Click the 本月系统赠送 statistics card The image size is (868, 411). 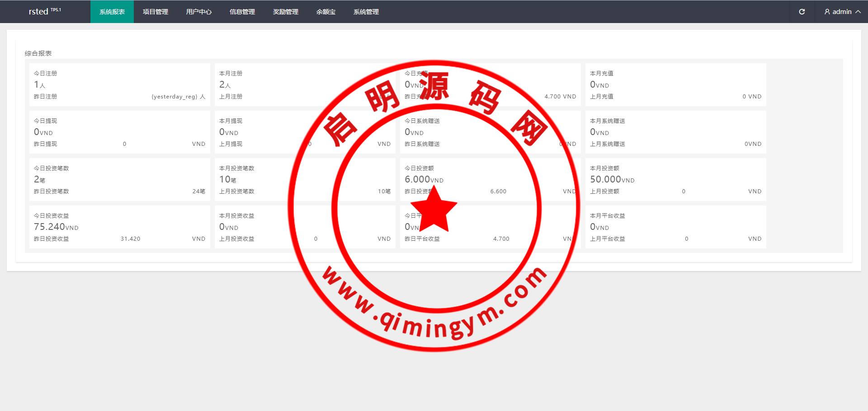(675, 132)
